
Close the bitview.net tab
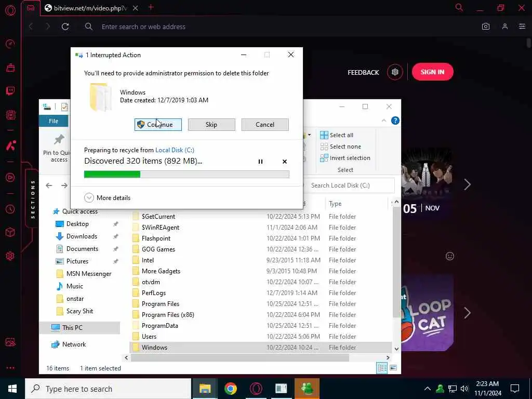tap(136, 8)
